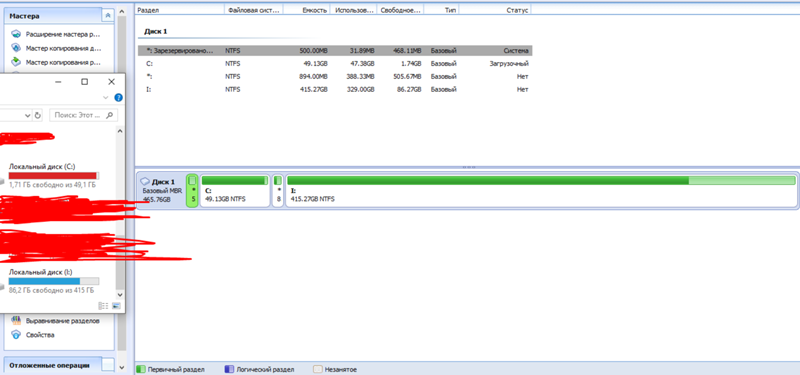Click the '500.00MB' capacity cell

(x=314, y=51)
